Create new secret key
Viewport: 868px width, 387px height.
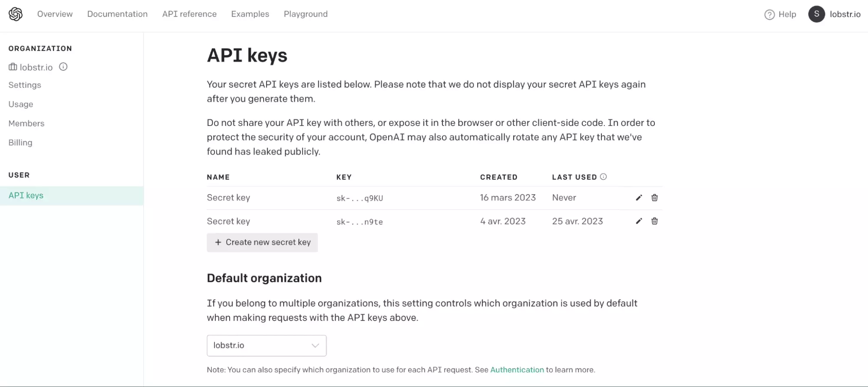click(x=262, y=242)
